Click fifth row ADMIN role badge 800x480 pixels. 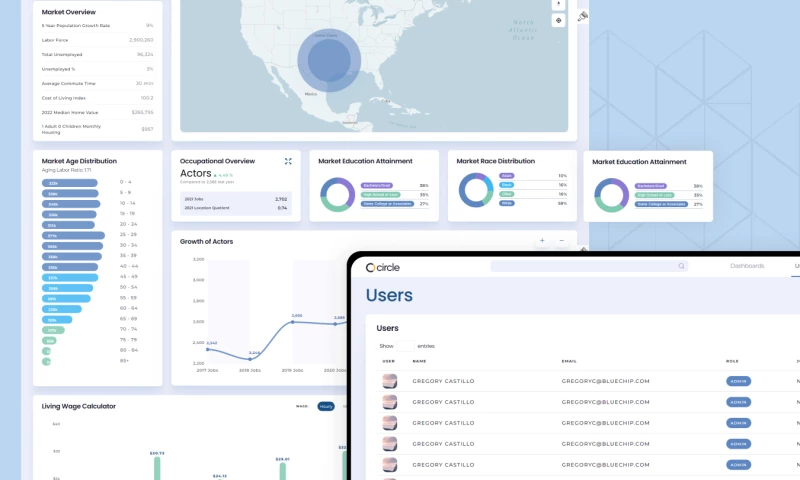(738, 465)
